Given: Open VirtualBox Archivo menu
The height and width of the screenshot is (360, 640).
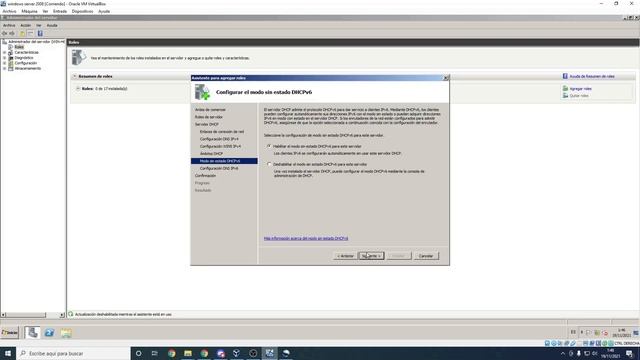Looking at the screenshot, I should [9, 11].
